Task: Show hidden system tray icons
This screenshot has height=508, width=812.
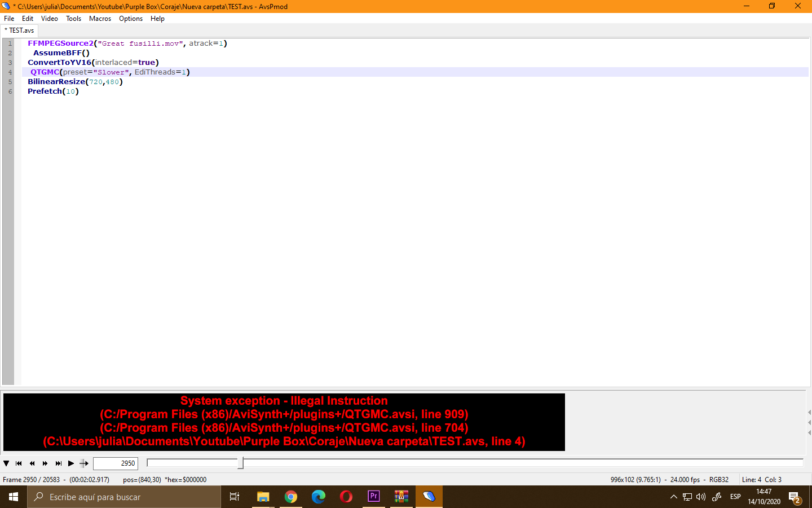Action: [673, 497]
